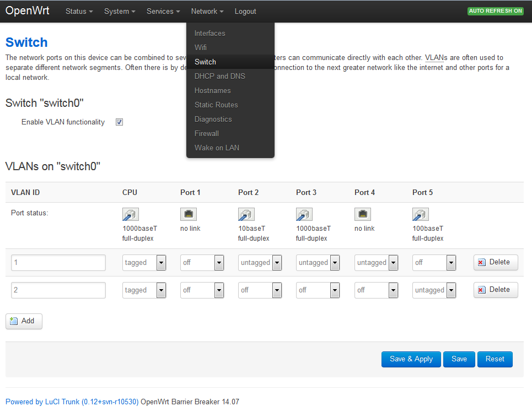The height and width of the screenshot is (412, 532).
Task: Select Wifi from Network menu
Action: pos(230,47)
